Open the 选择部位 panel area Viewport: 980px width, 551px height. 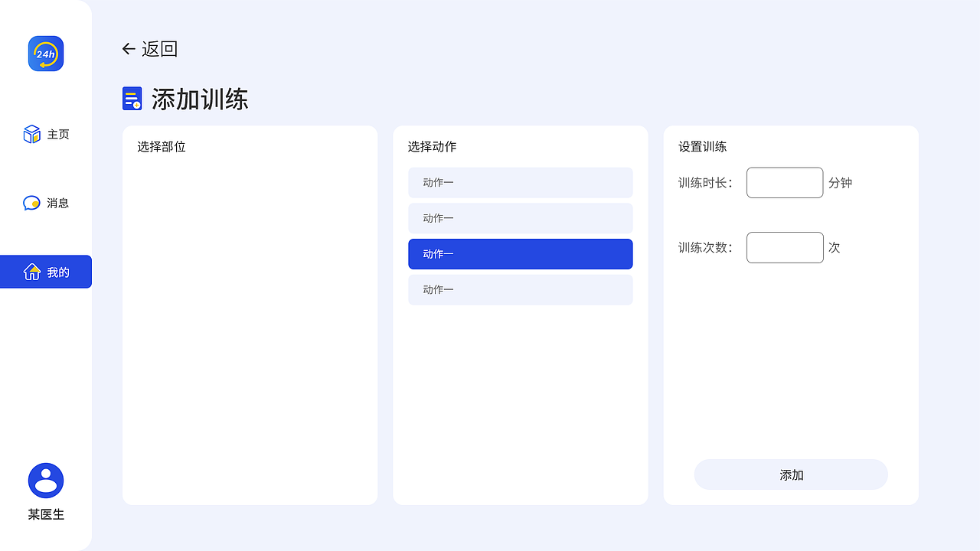250,314
